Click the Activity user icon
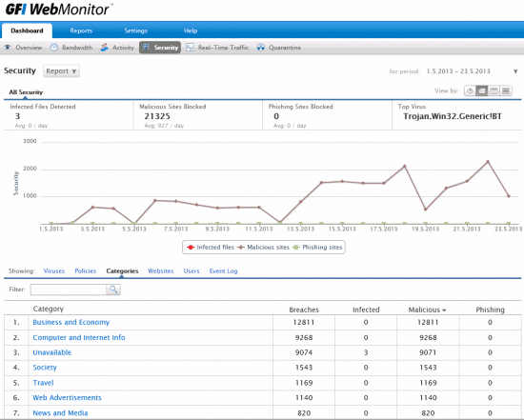Image resolution: width=524 pixels, height=420 pixels. click(x=105, y=48)
